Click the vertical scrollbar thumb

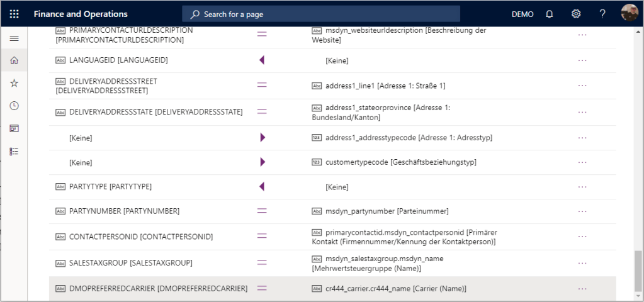tap(638, 272)
